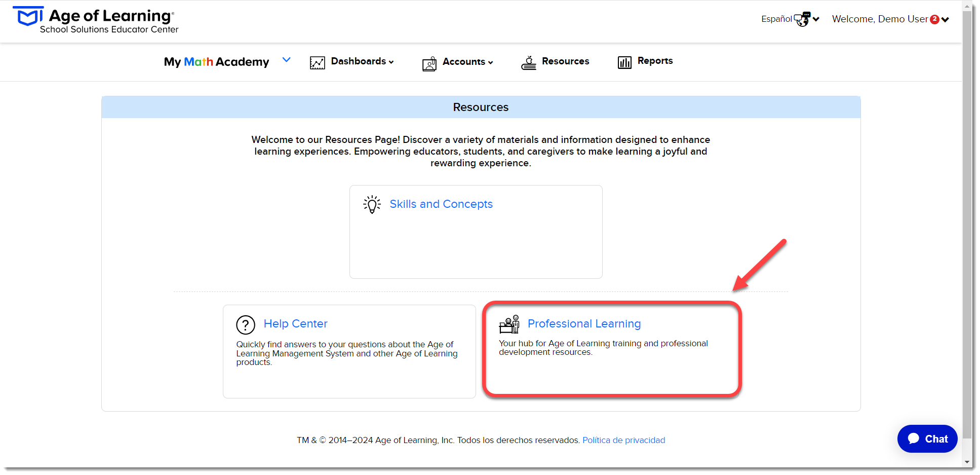Click the Professional Learning teacher desk icon
The image size is (980, 475).
(509, 324)
